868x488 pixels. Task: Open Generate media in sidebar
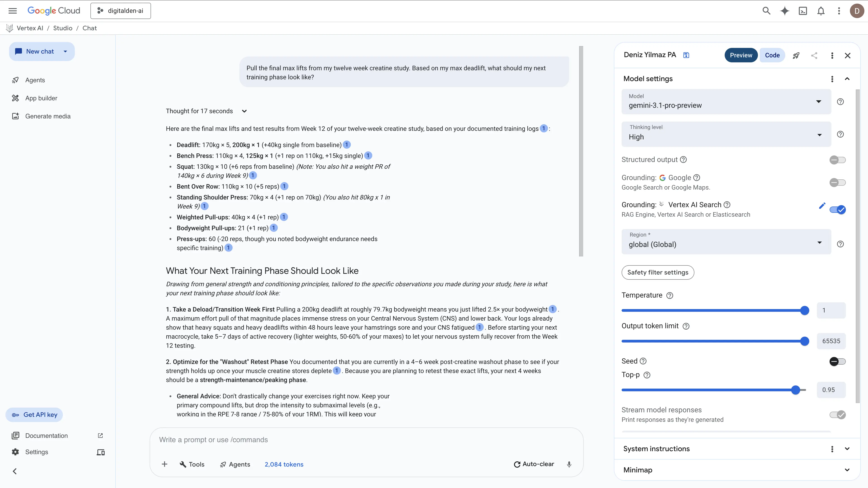coord(48,116)
